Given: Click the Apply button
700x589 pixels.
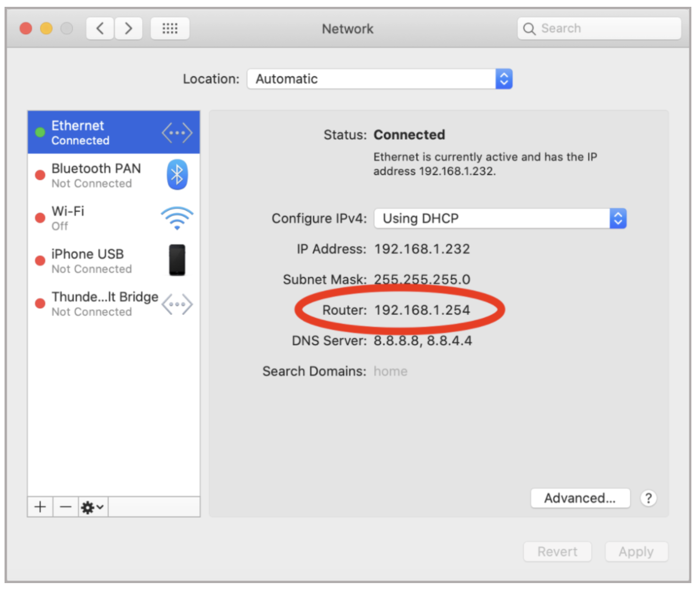Looking at the screenshot, I should 636,552.
